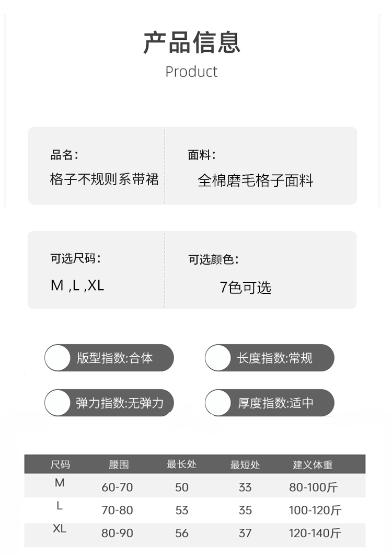Image resolution: width=392 pixels, height=556 pixels.
Task: Click the 尺码 column header
Action: click(x=60, y=464)
